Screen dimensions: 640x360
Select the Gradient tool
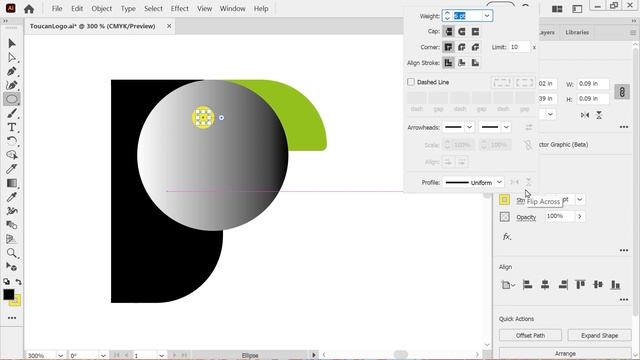(x=12, y=183)
